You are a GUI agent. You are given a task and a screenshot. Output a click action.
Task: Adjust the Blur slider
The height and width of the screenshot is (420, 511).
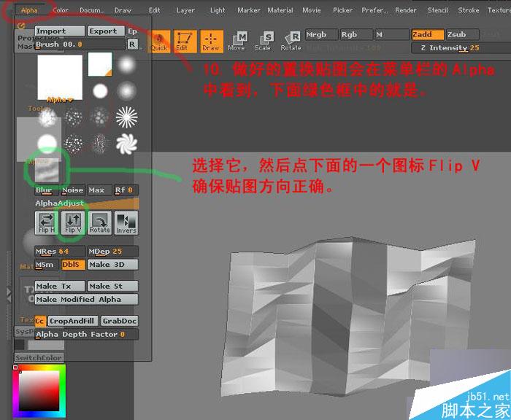[x=47, y=190]
